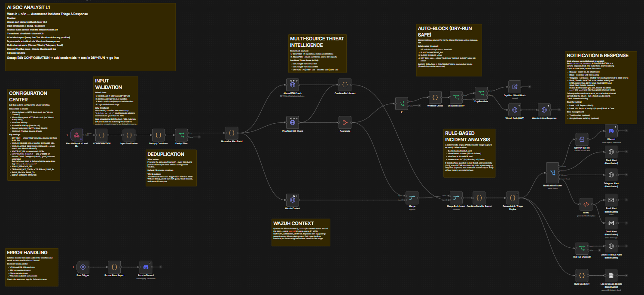
Task: Select the Wazuh Active-Response node
Action: point(544,109)
